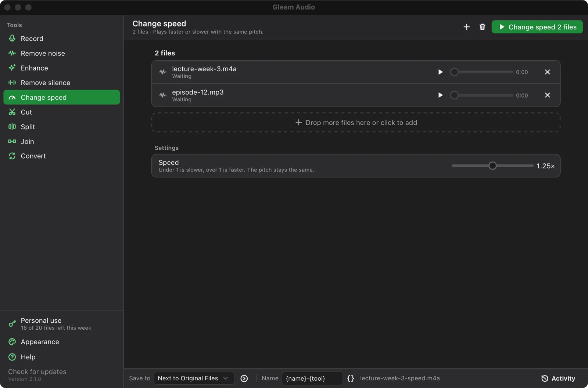Seek in lecture-week-3.m4a playback bar
Viewport: 588px width, 388px height.
(x=482, y=72)
